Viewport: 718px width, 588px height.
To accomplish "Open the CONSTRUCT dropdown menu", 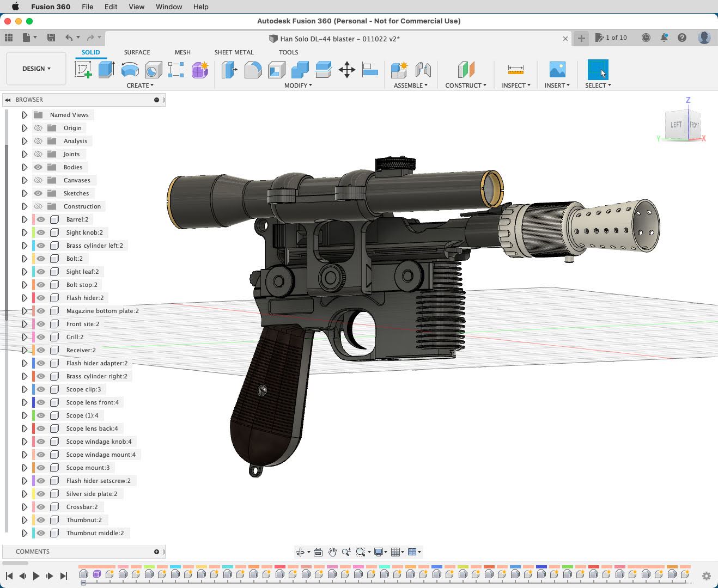I will click(x=466, y=85).
